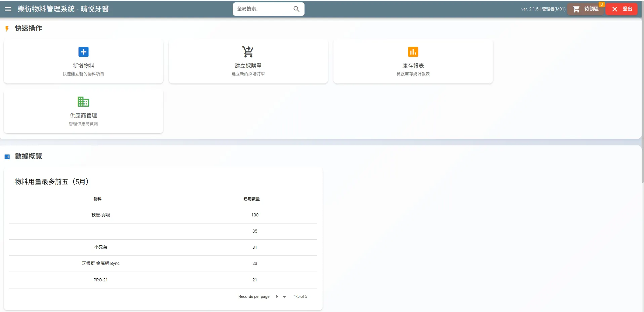
Task: Click the 快速建立新的物料項目 subtitle
Action: pos(83,74)
